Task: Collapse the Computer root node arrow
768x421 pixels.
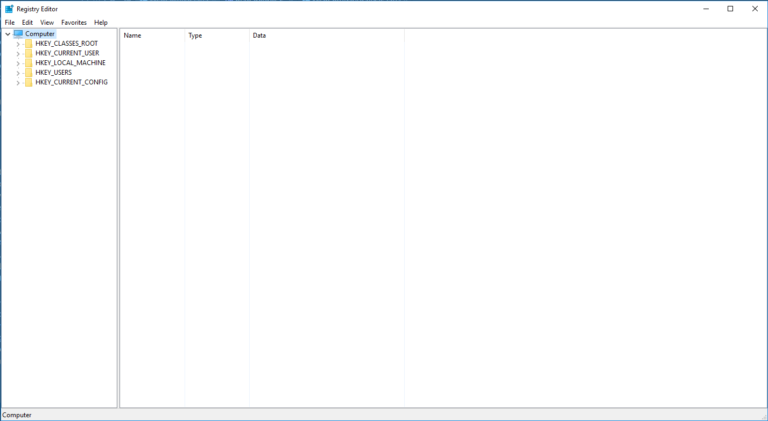Action: [8, 34]
